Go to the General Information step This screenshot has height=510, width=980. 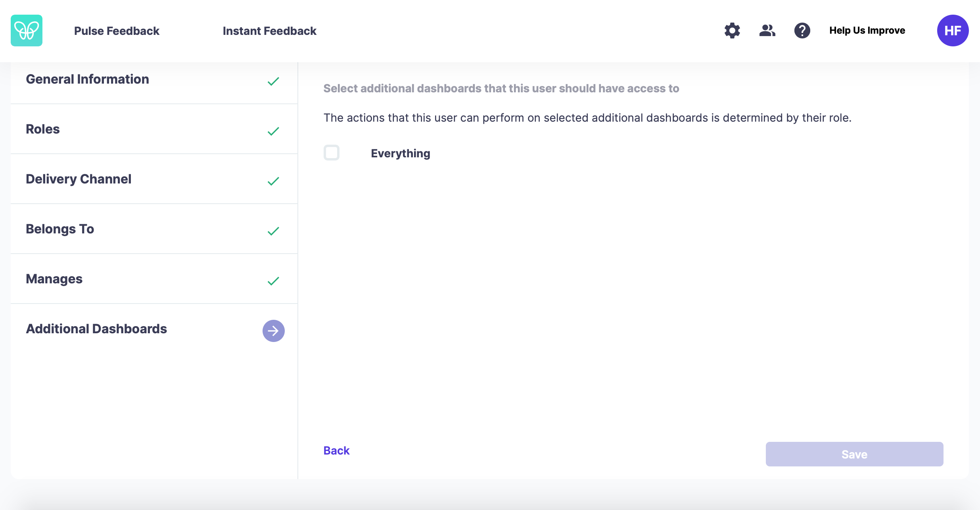point(154,82)
